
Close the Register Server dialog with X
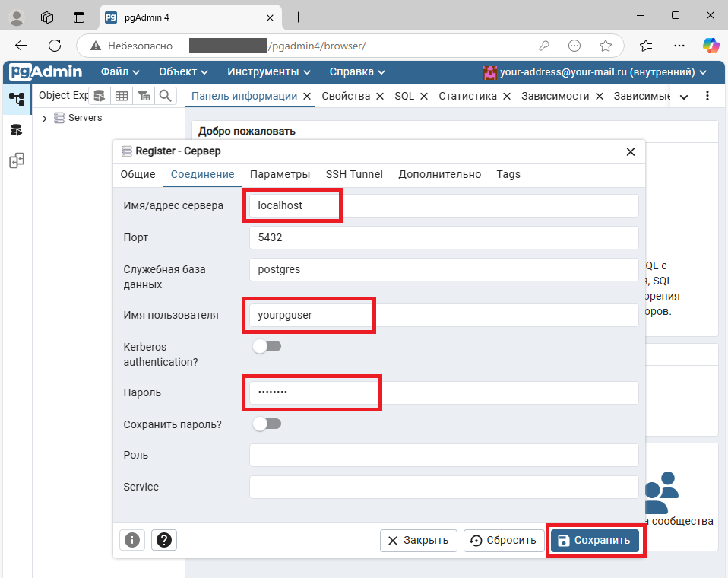631,152
